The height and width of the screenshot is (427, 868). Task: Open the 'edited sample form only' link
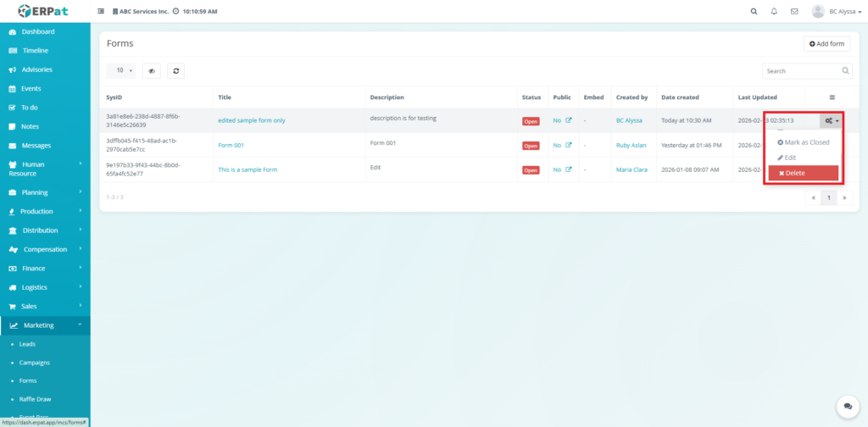[x=252, y=120]
